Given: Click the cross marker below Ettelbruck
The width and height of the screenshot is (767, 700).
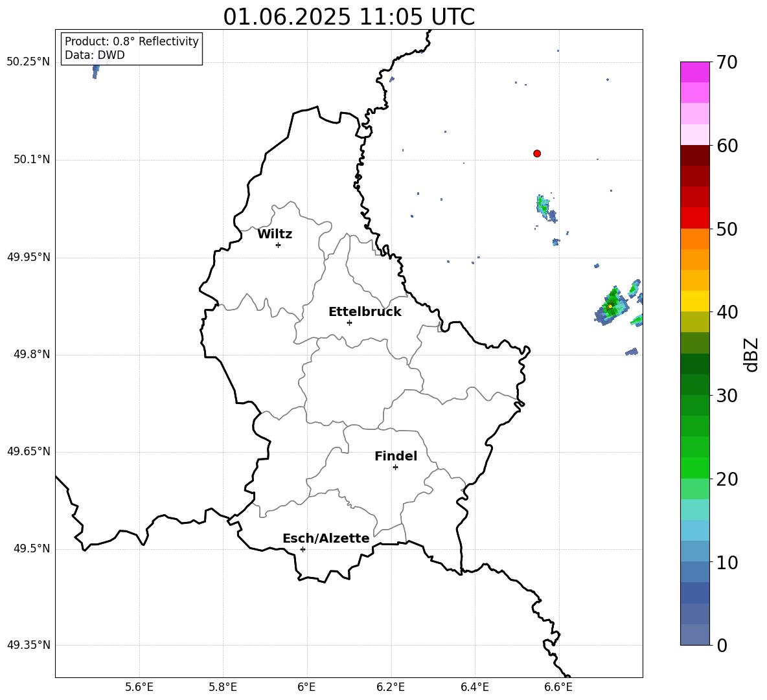Looking at the screenshot, I should pos(349,322).
